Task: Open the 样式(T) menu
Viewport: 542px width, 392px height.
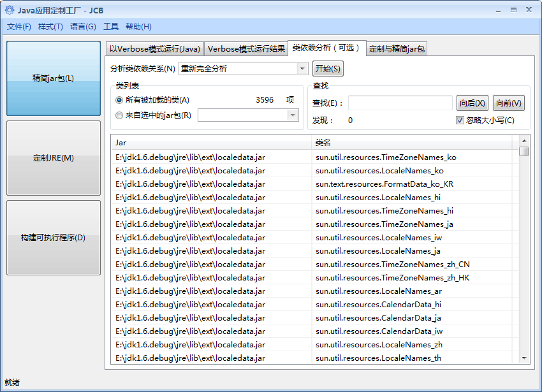Action: point(50,27)
